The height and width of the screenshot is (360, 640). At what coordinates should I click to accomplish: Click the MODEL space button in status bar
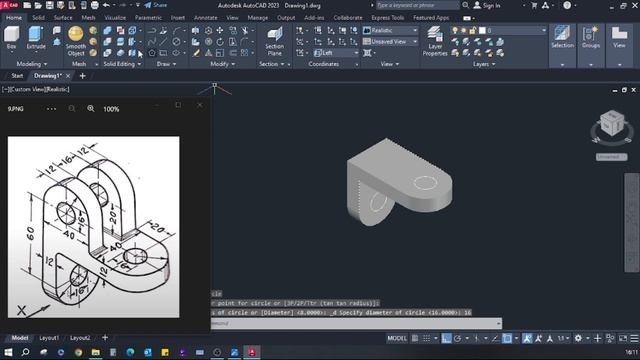click(397, 338)
